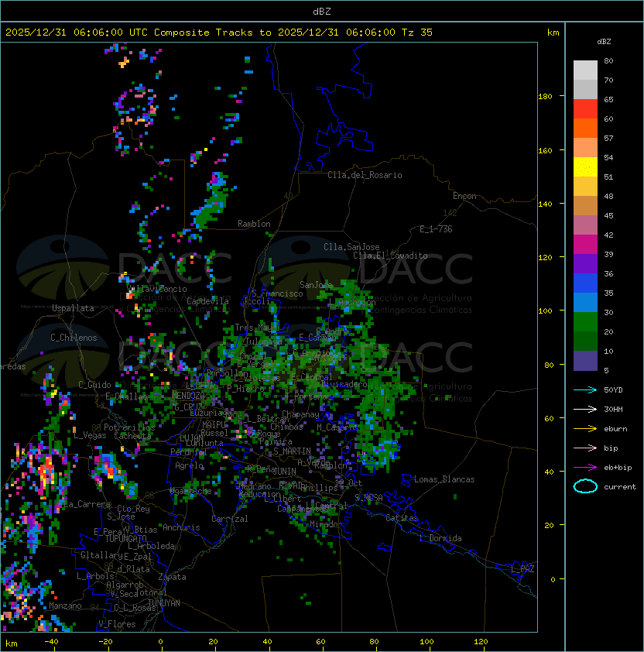Click the cyan 50YD arrow icon
Screen dimensions: 644x652
pyautogui.click(x=585, y=389)
